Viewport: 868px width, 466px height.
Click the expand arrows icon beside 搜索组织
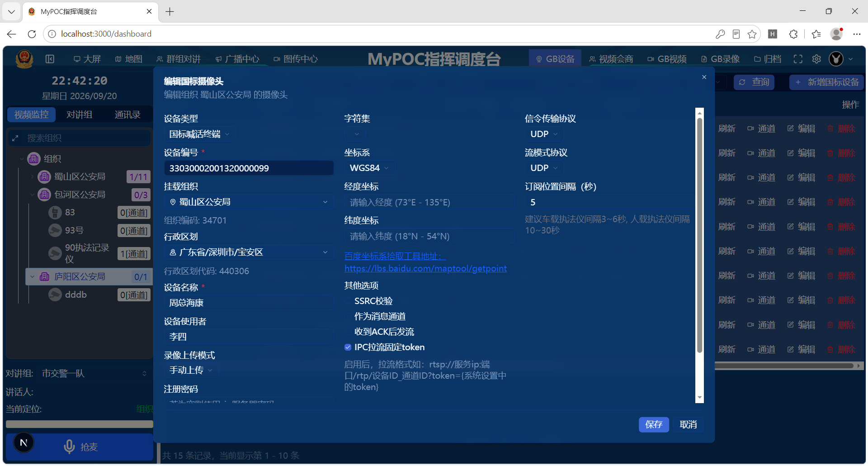point(15,138)
